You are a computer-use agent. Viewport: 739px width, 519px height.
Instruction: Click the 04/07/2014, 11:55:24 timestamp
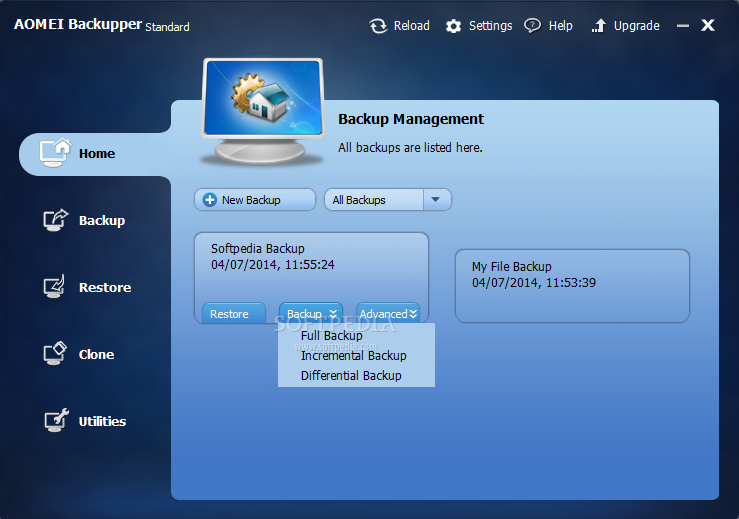coord(273,265)
